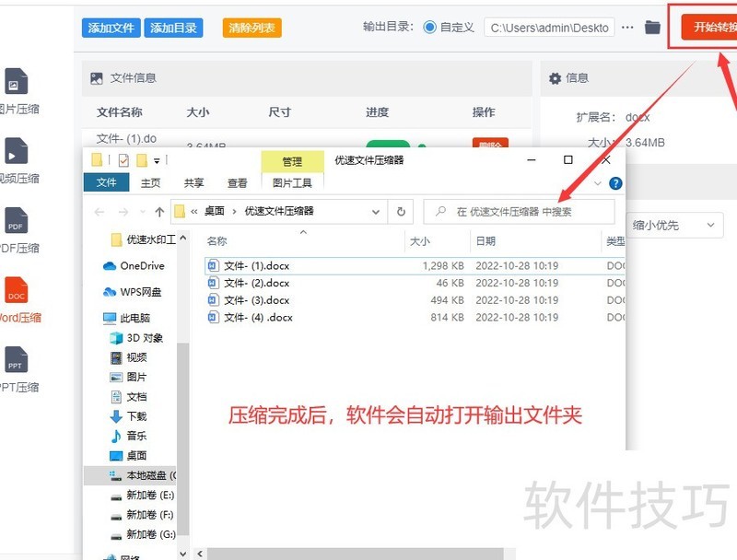Click the Explorer forward arrow
Image resolution: width=737 pixels, height=560 pixels.
click(123, 212)
